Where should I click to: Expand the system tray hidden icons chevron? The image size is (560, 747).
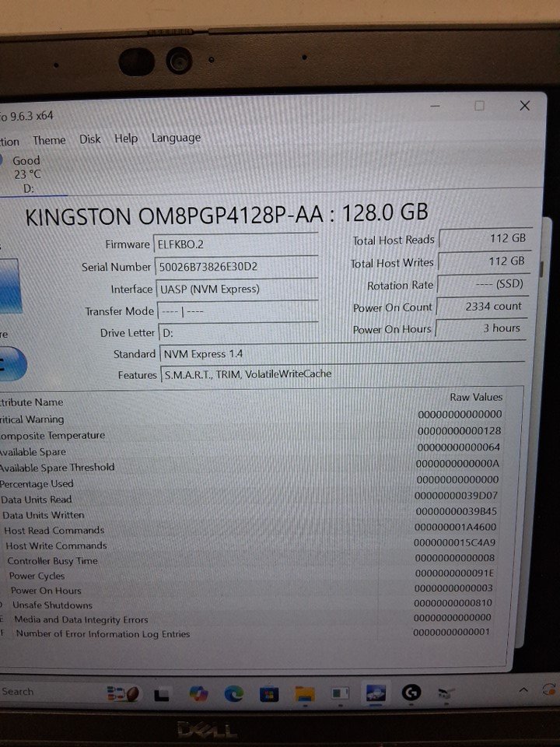523,690
